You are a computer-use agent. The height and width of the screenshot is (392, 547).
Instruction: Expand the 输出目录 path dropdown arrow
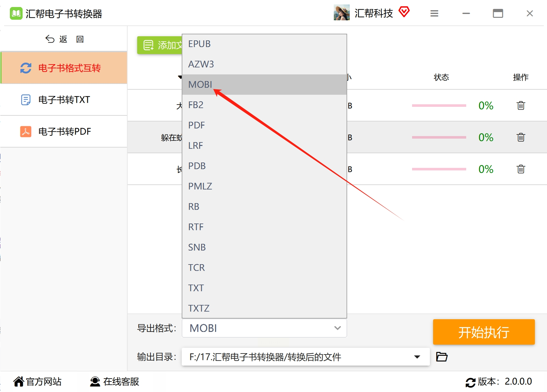417,357
